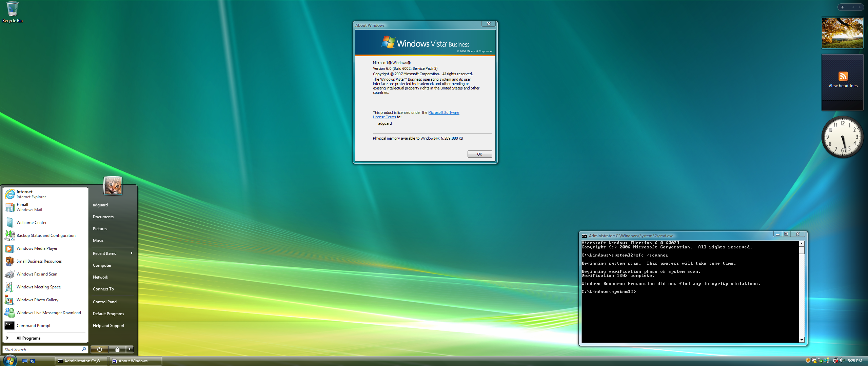Screen dimensions: 868x366
Task: Launch Command Prompt from Start menu
Action: tap(45, 326)
